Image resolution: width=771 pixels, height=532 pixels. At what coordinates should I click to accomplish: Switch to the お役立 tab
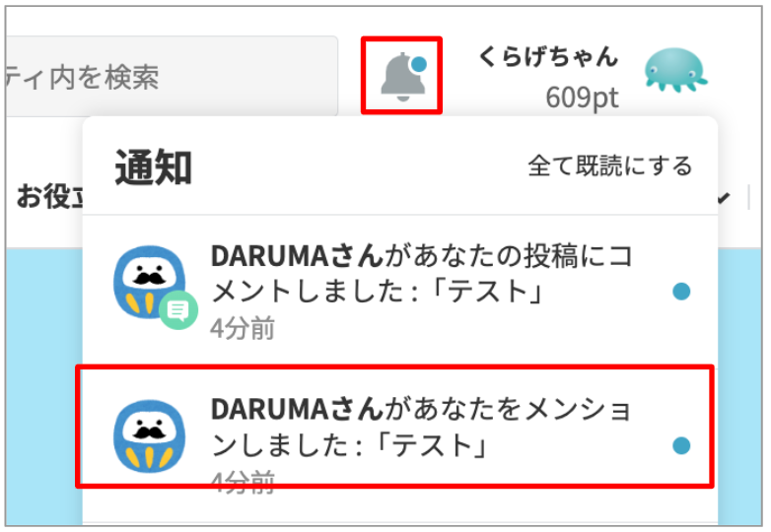pos(49,196)
